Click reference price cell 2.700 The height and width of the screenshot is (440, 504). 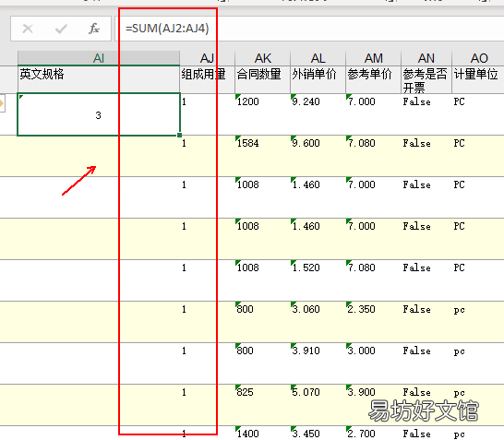[x=373, y=434]
